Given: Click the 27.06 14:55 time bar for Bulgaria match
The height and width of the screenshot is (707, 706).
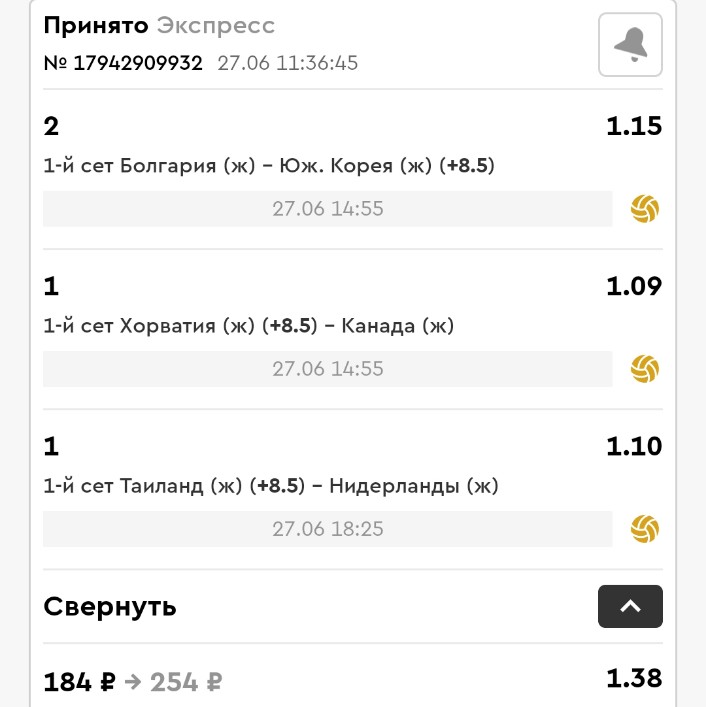Looking at the screenshot, I should [x=327, y=209].
